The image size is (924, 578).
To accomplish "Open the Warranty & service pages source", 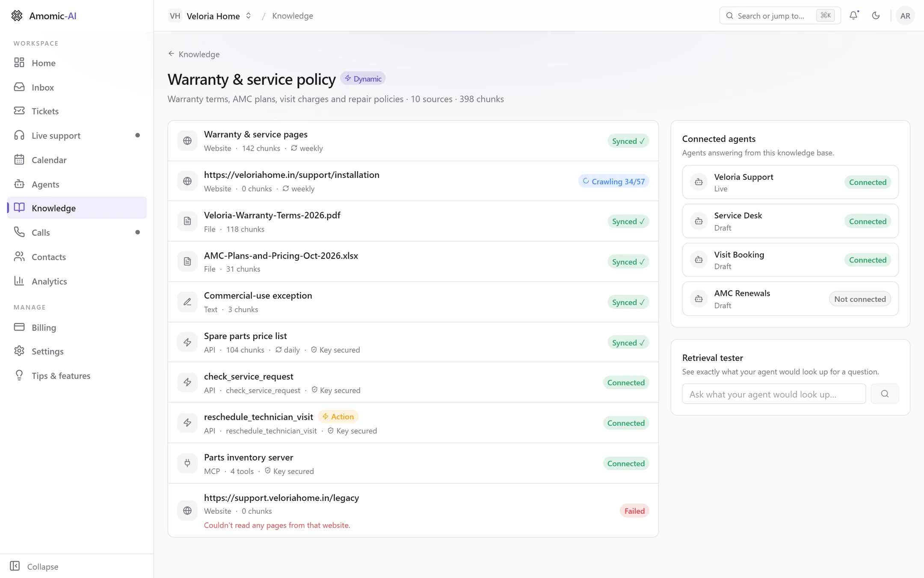I will [x=413, y=141].
